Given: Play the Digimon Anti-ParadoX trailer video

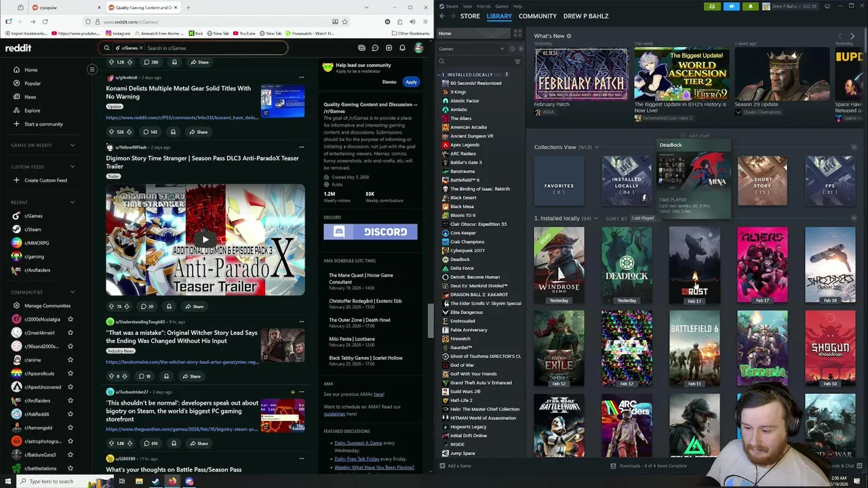Looking at the screenshot, I should (205, 239).
